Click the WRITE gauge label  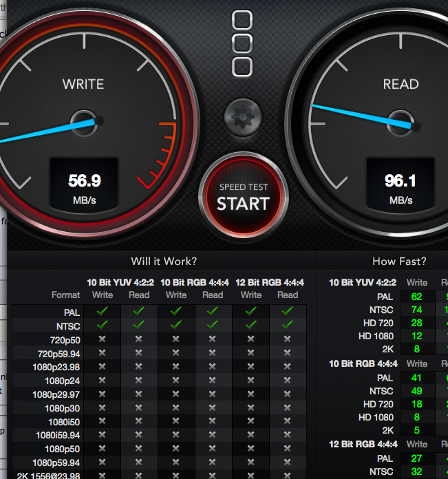83,84
